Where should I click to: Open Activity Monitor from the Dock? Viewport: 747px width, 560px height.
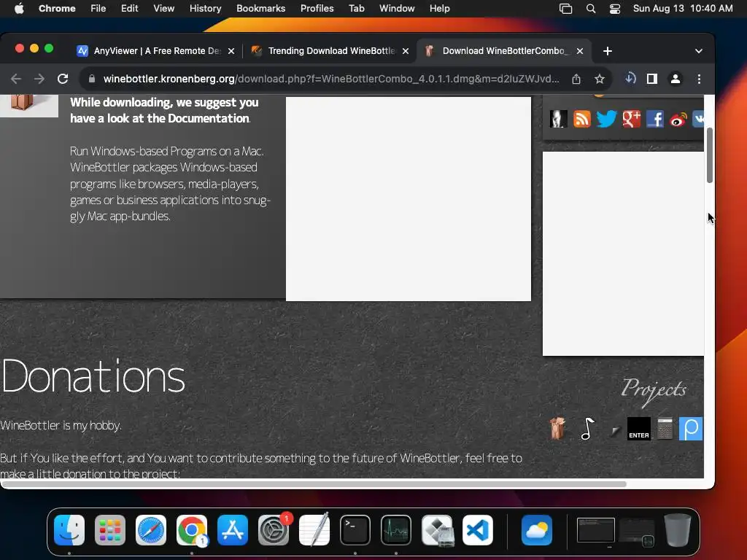(396, 529)
